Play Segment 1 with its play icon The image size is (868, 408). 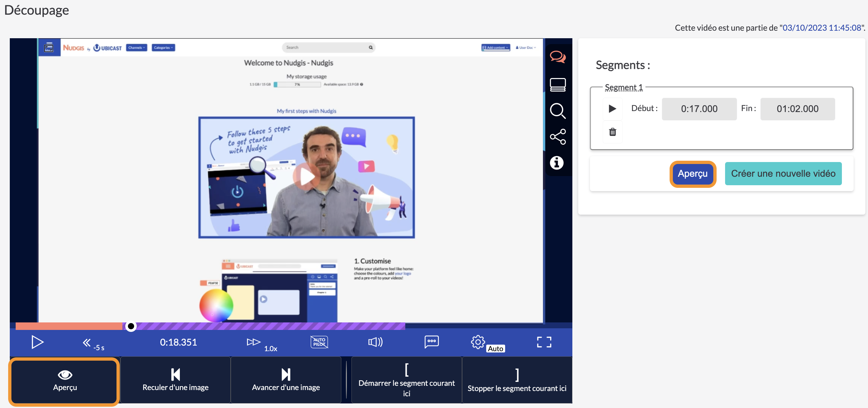click(x=612, y=108)
